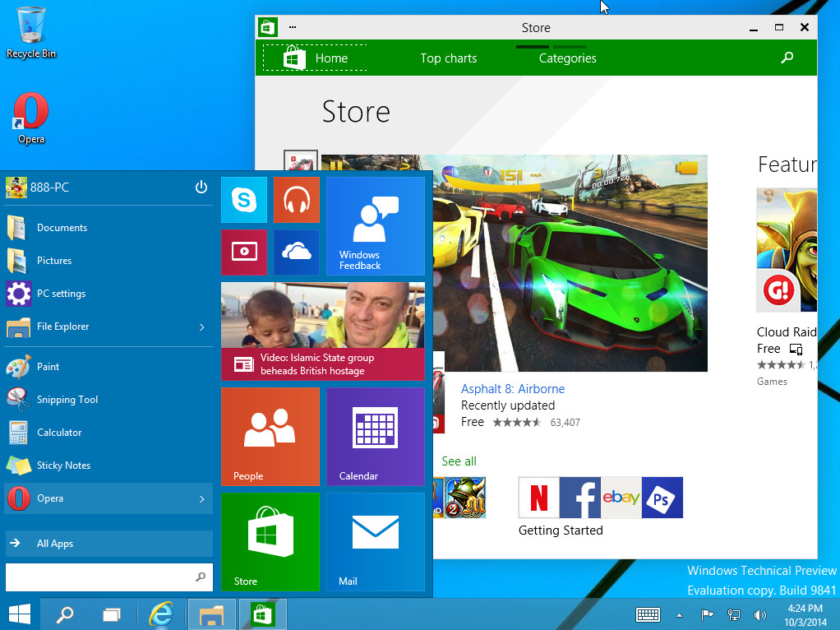
Task: Click the search magnifier in Start search box
Action: pos(201,577)
